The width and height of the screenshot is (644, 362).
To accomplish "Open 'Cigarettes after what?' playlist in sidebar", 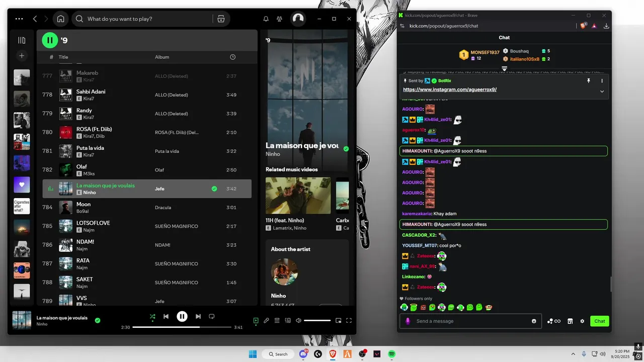I will coord(22,206).
